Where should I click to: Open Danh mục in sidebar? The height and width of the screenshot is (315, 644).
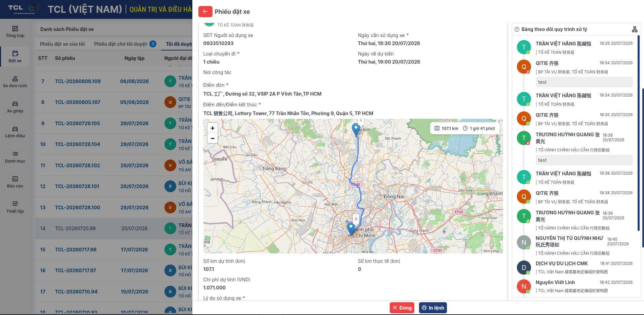tap(15, 157)
